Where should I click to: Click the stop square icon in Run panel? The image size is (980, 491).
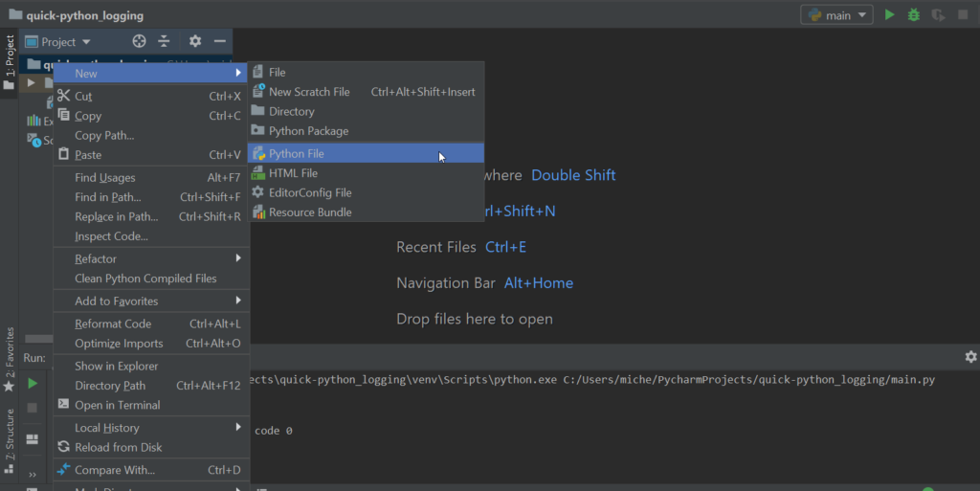[32, 408]
